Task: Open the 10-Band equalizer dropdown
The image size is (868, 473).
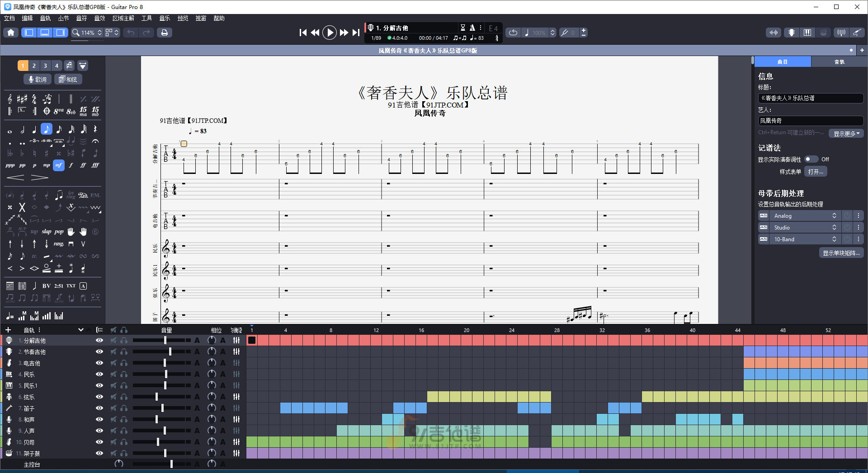Action: point(805,239)
